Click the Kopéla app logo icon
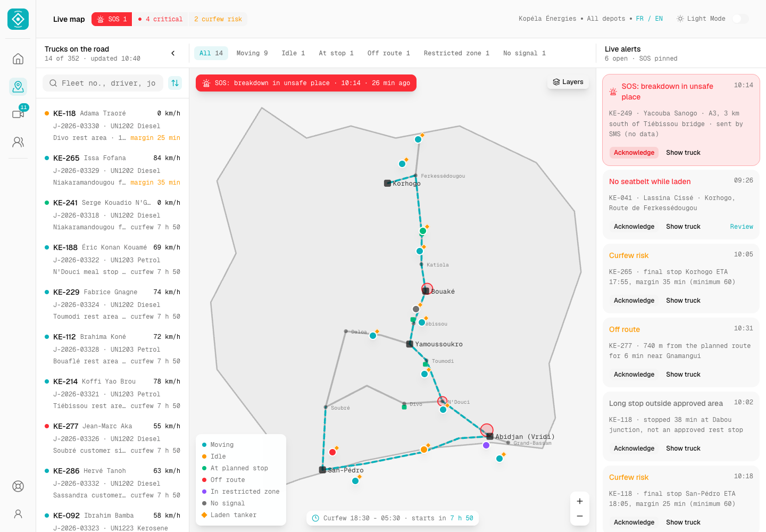The image size is (766, 532). click(x=18, y=19)
